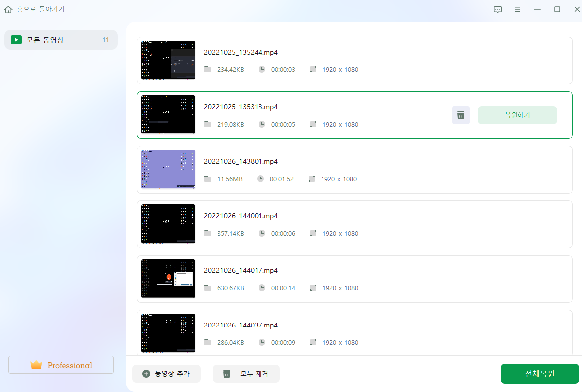Screen dimensions: 582x392
Task: Click the 모두 제거 button
Action: (246, 374)
